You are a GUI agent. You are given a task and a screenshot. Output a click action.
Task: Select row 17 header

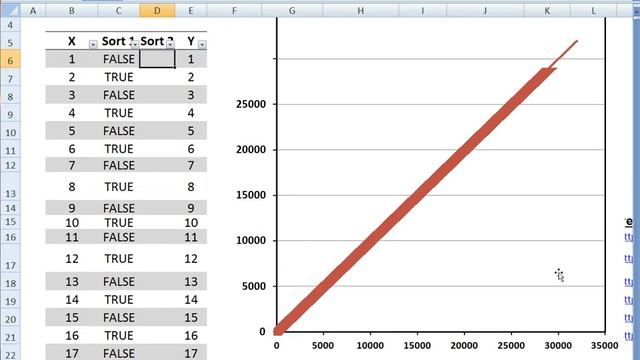tap(10, 258)
